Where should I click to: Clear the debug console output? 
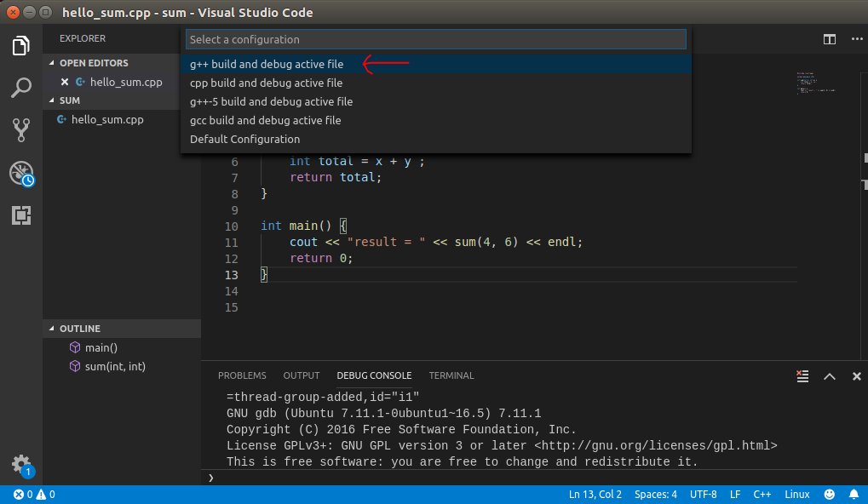[802, 376]
